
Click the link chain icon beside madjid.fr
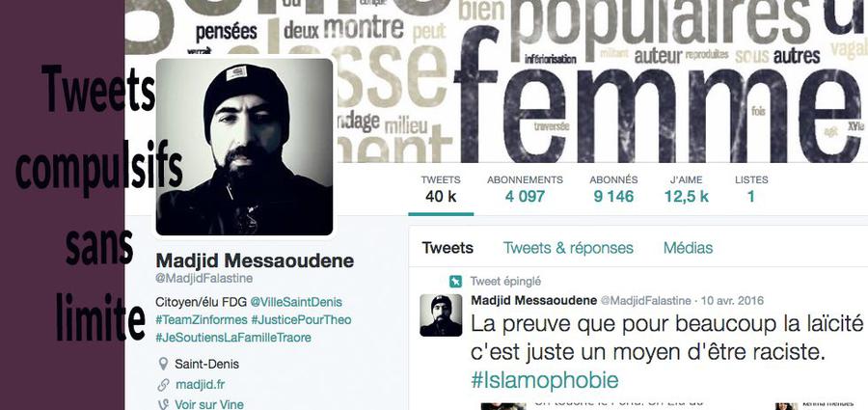[x=163, y=385]
